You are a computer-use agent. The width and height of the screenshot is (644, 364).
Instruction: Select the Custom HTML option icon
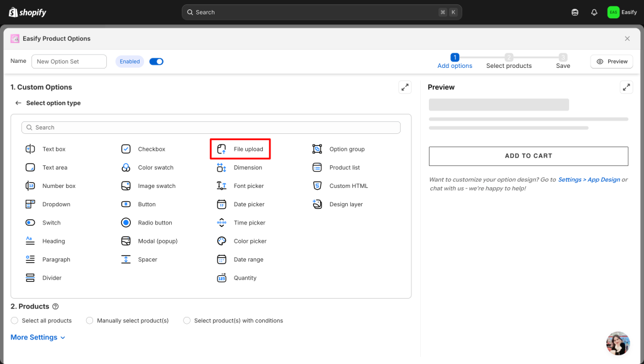click(x=317, y=186)
